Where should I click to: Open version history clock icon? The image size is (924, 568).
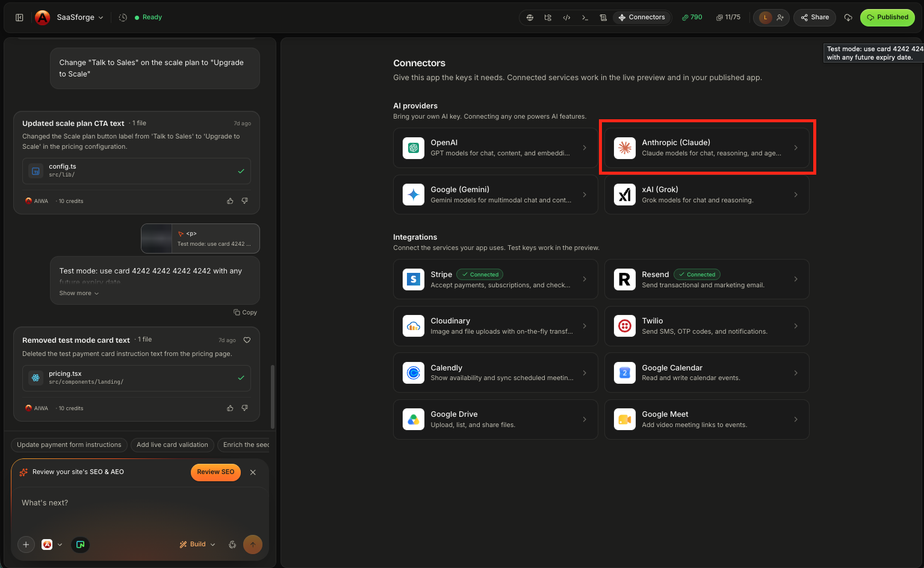[123, 17]
